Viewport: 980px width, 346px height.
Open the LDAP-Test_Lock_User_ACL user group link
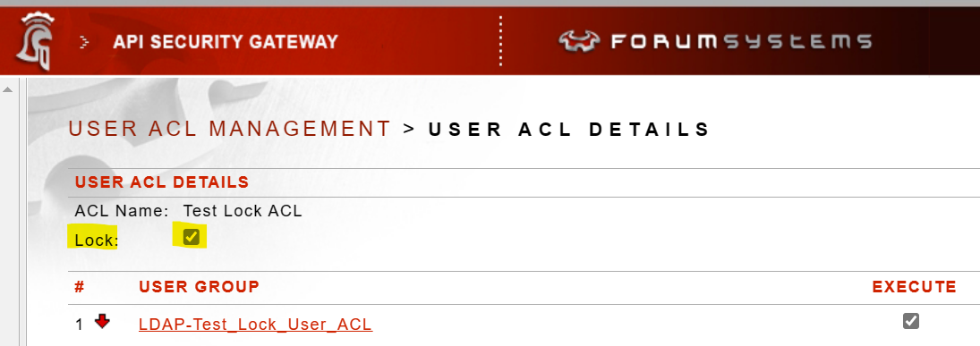coord(256,325)
